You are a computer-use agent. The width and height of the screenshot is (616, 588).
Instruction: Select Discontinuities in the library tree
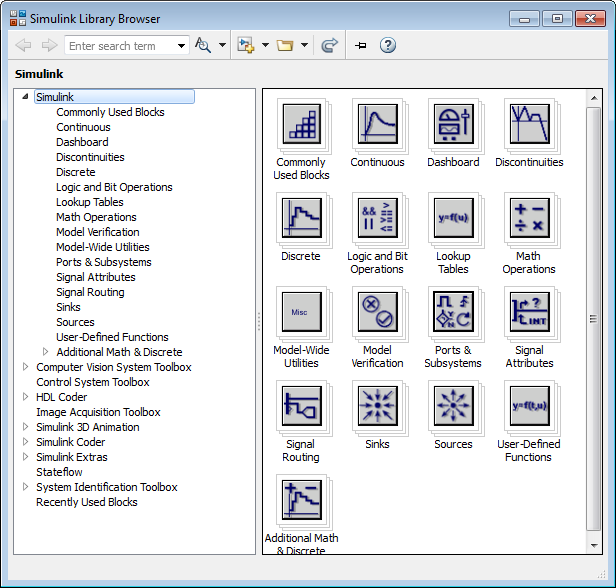point(90,157)
